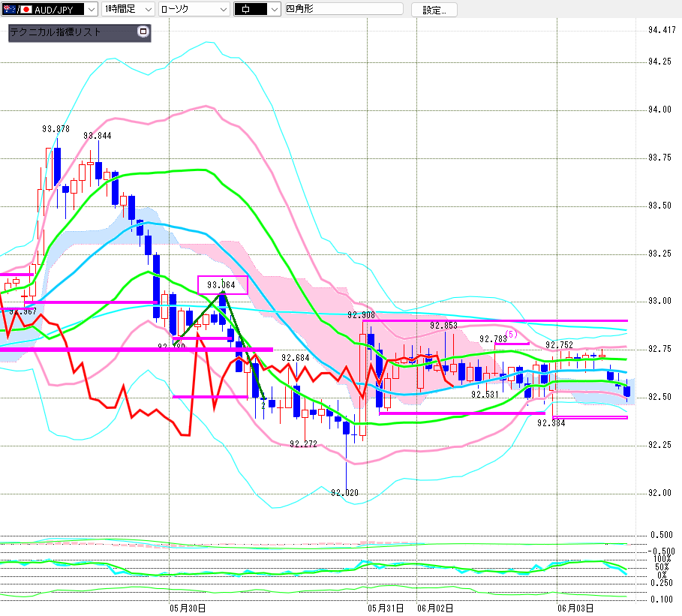Viewport: 682px width, 616px height.
Task: Click the 93.00 price axis value
Action: coord(659,301)
